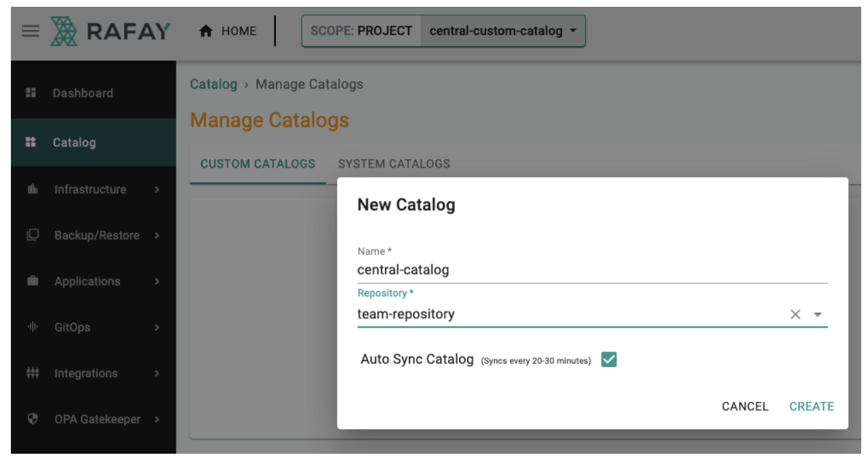Clear the team-repository selection
The image size is (868, 466).
pyautogui.click(x=795, y=315)
